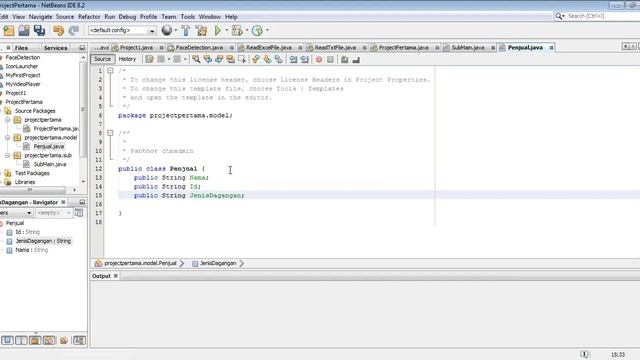Switch to the ReadExcelFile.java editor tab
The height and width of the screenshot is (360, 640).
(269, 48)
